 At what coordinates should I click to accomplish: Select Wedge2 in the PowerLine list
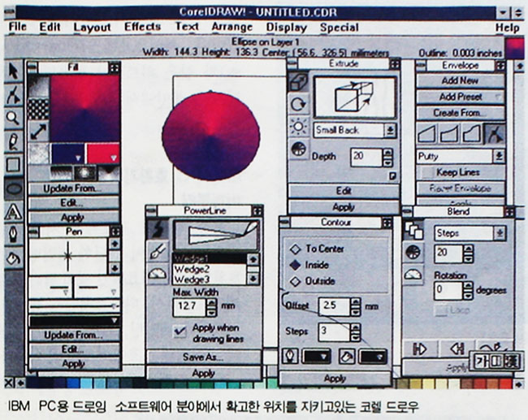coord(210,269)
